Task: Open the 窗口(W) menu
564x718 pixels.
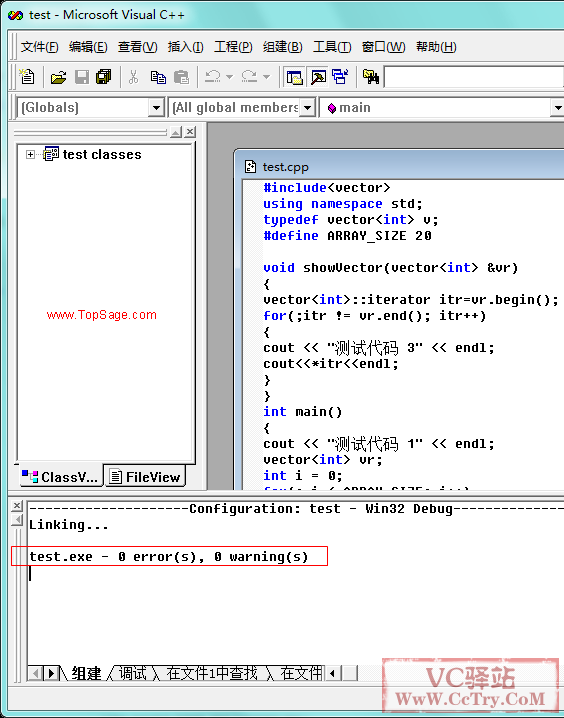Action: (383, 47)
